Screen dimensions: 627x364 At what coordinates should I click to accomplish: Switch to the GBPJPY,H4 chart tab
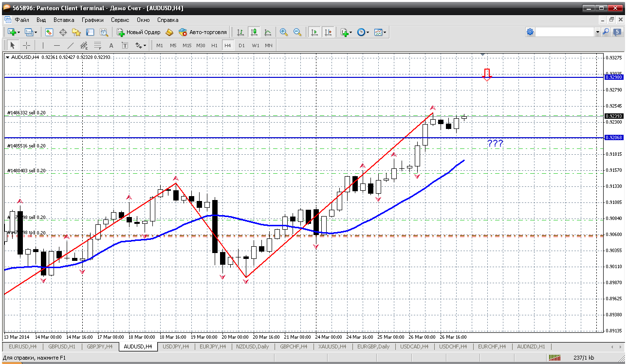(x=100, y=346)
